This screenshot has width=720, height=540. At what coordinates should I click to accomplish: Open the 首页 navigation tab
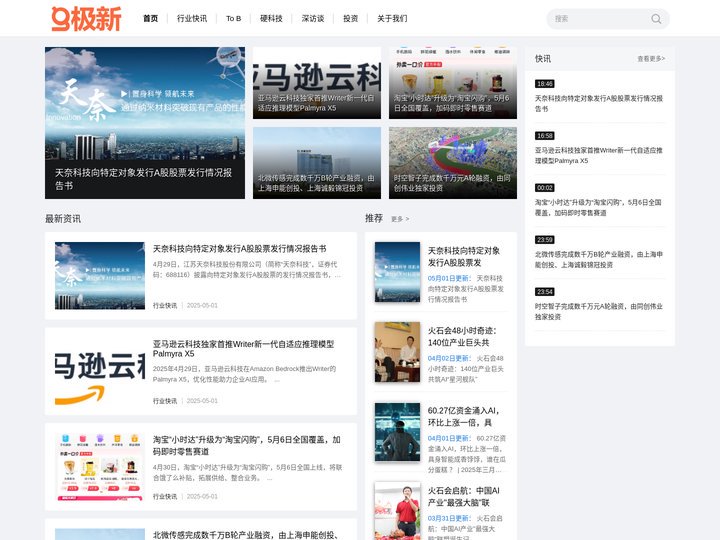point(150,18)
